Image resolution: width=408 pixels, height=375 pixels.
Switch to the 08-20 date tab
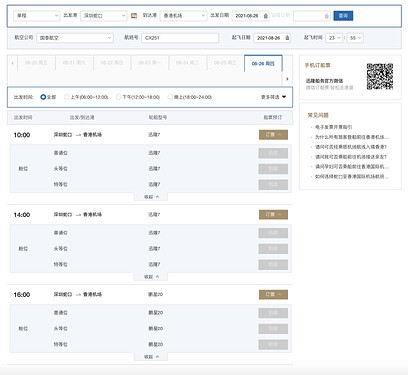[x=36, y=63]
